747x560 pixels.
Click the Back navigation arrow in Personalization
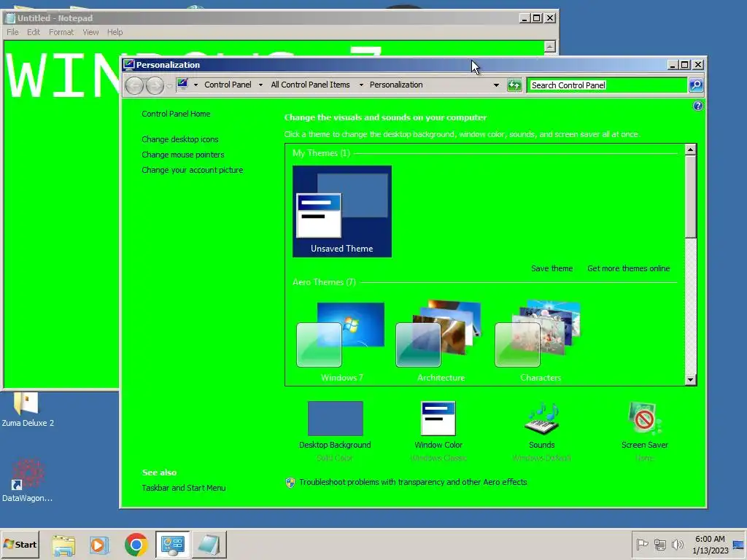pos(135,85)
